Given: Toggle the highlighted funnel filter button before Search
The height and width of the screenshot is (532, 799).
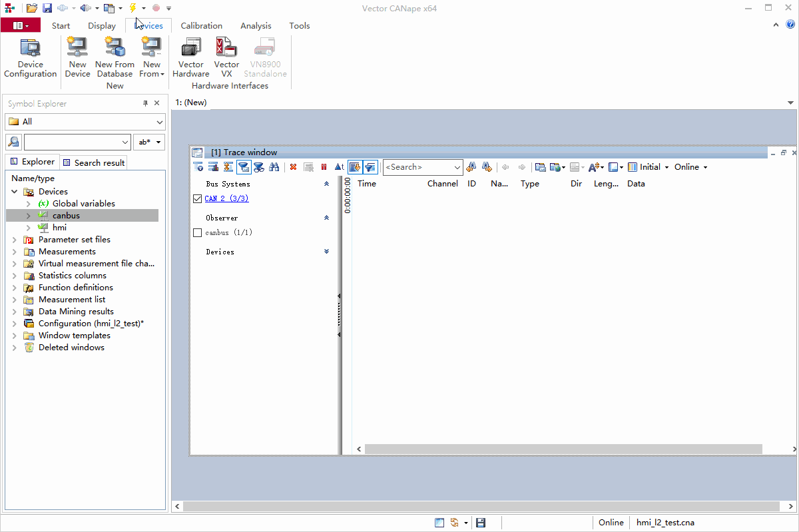Looking at the screenshot, I should tap(370, 167).
